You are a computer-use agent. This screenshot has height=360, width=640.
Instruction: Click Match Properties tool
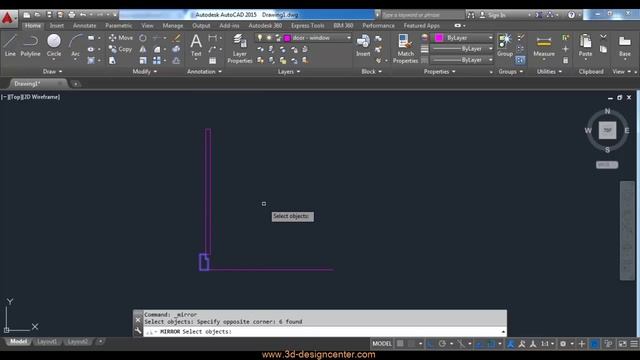[405, 49]
